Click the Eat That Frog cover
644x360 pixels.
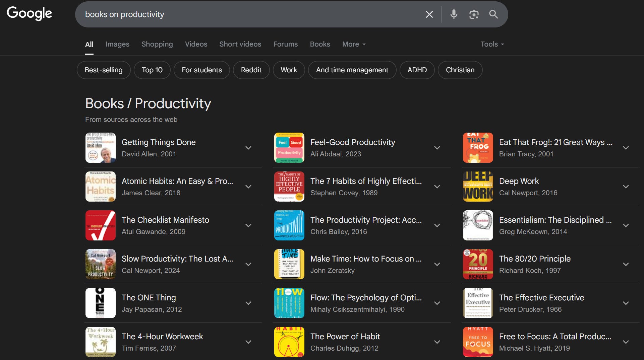(x=478, y=148)
